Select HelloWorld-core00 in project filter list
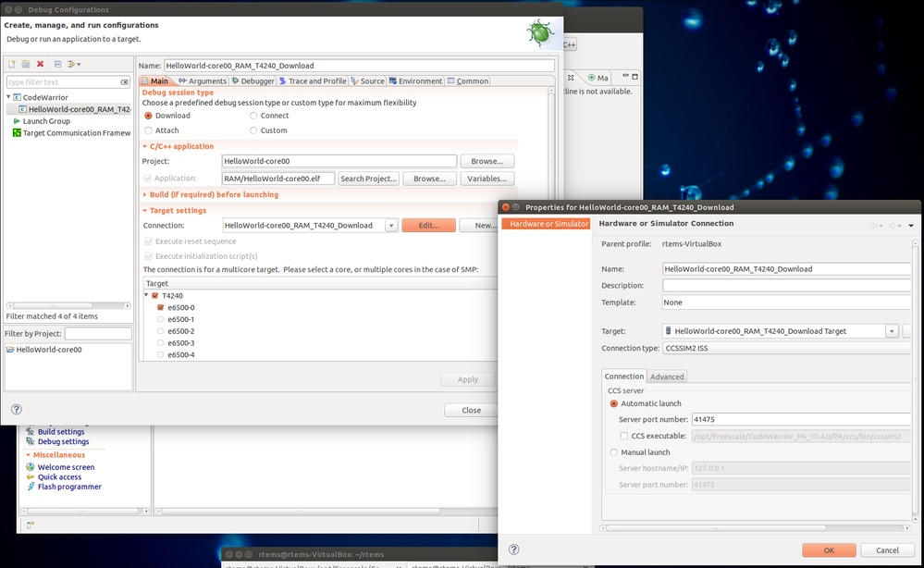 point(43,350)
